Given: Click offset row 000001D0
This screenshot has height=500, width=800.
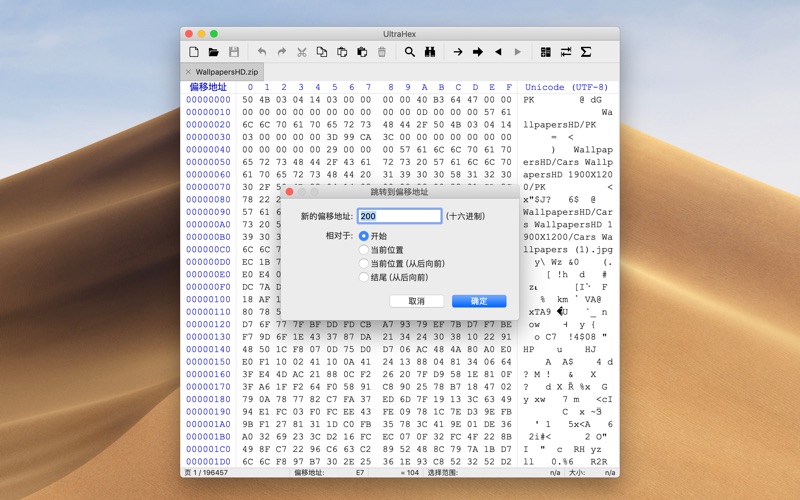Looking at the screenshot, I should pyautogui.click(x=208, y=462).
